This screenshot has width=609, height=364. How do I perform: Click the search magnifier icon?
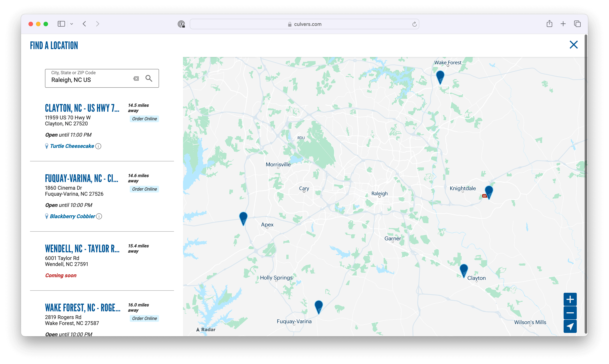tap(149, 79)
